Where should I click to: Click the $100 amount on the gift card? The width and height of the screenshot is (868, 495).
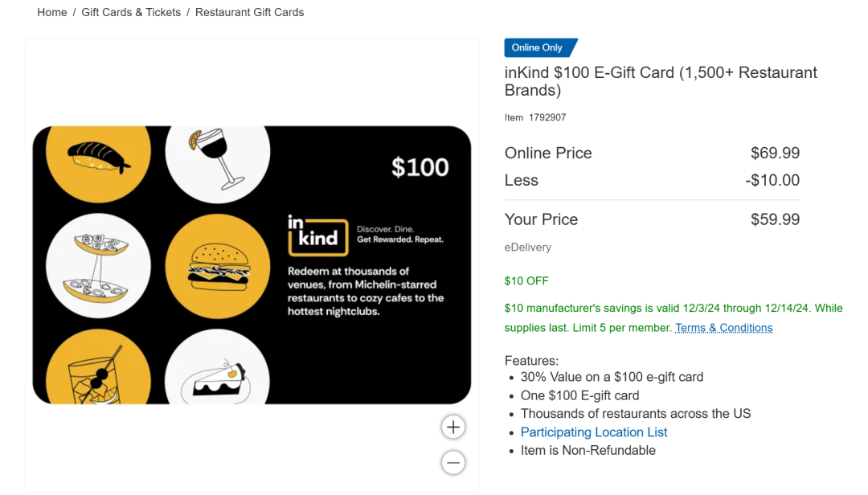[420, 167]
